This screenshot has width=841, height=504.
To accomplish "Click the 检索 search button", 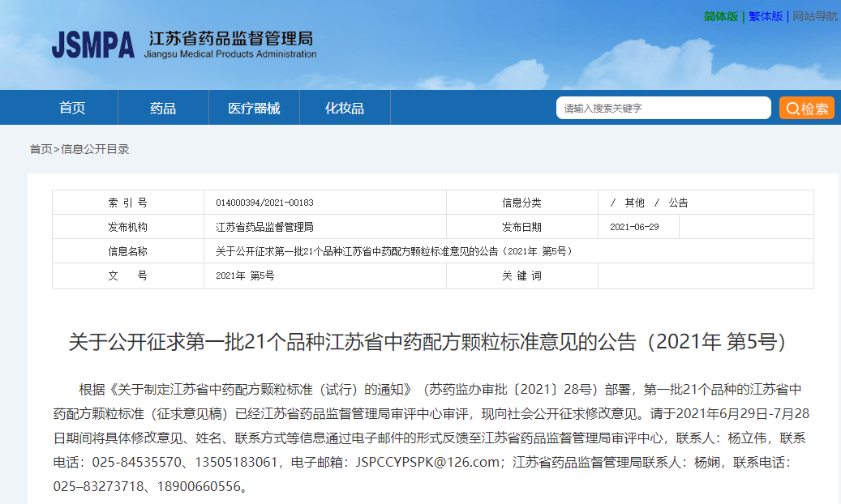I will pyautogui.click(x=807, y=107).
